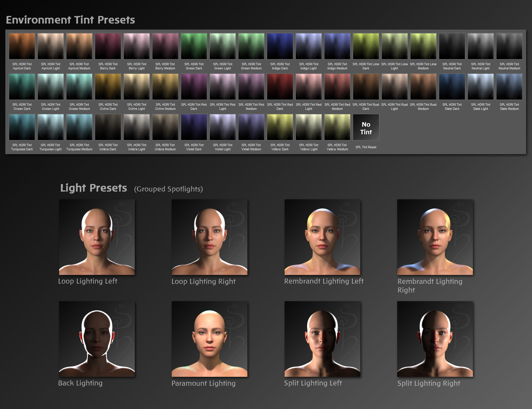Image resolution: width=532 pixels, height=409 pixels.
Task: Apply the Yellow Light tint preset
Action: click(x=308, y=127)
